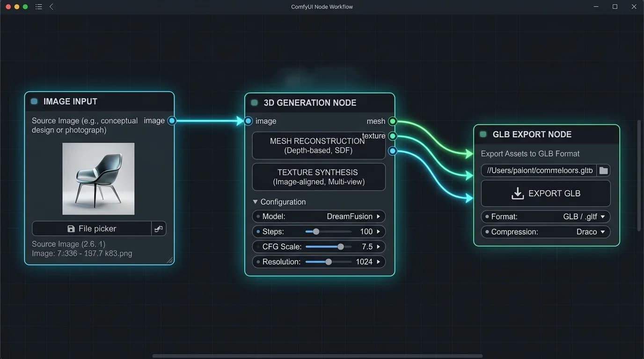Toggle the 3D Generation Node status indicator
Viewport: 644px width, 359px height.
(x=254, y=103)
